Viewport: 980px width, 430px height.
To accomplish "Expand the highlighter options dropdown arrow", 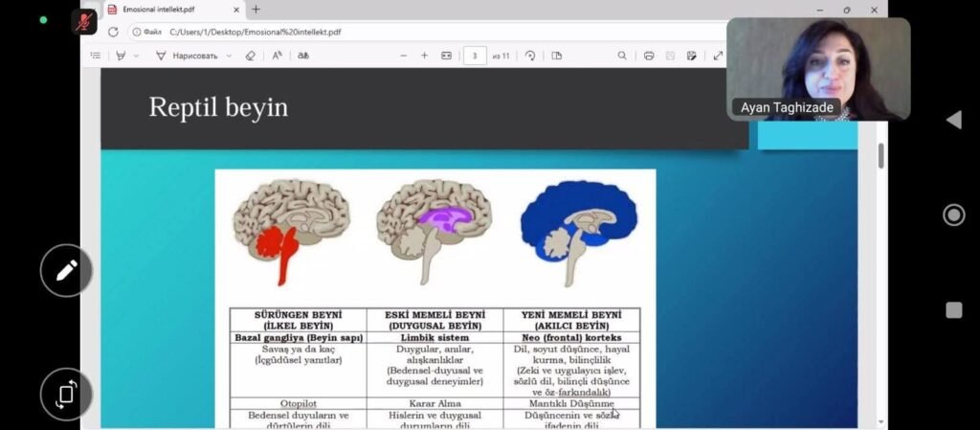I will (136, 56).
